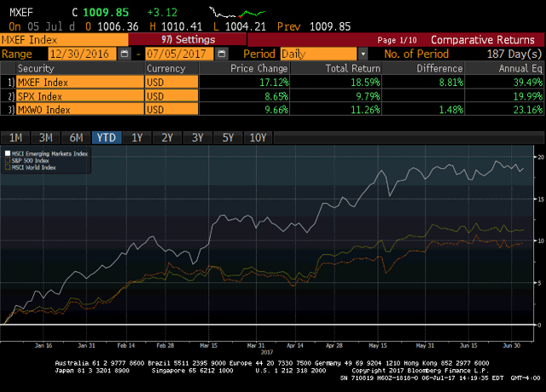Click row number 3) beside MXWO Index
Viewport: 546px width, 392px height.
coord(11,110)
